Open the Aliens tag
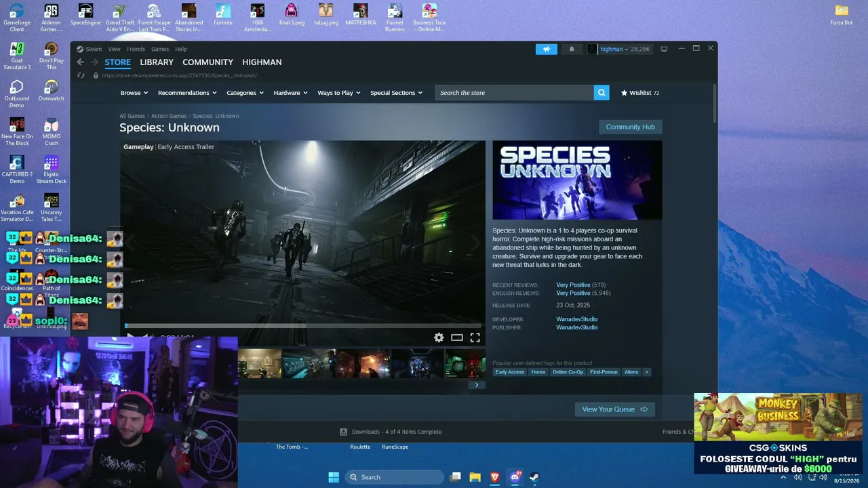The image size is (868, 488). click(x=631, y=372)
